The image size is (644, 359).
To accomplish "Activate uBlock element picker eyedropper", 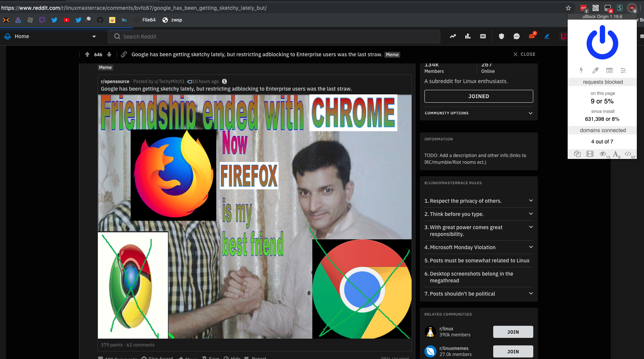I will 595,70.
